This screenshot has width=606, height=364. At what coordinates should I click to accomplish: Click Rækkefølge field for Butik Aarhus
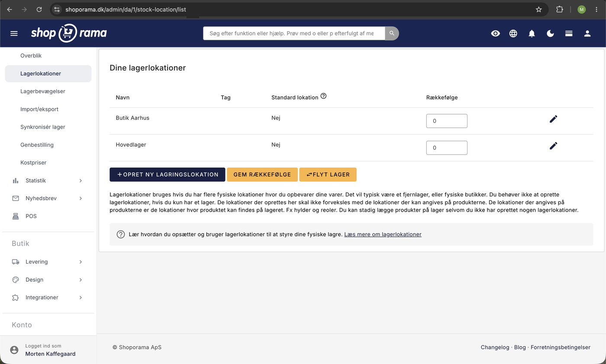(x=447, y=121)
